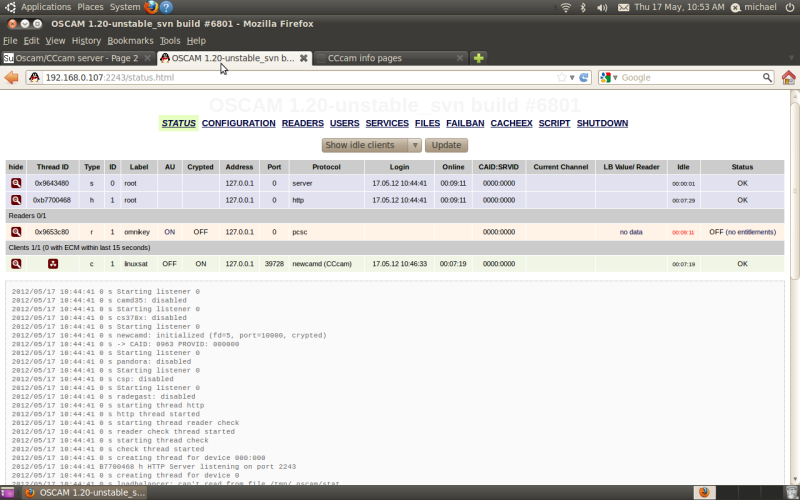Screen dimensions: 800x500
Task: Click the omnikey reader label
Action: click(137, 232)
